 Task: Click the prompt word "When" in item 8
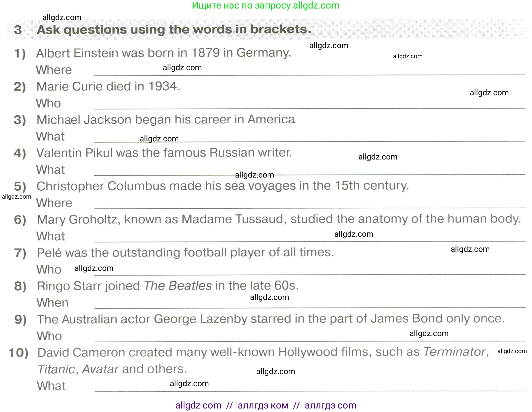tap(52, 303)
